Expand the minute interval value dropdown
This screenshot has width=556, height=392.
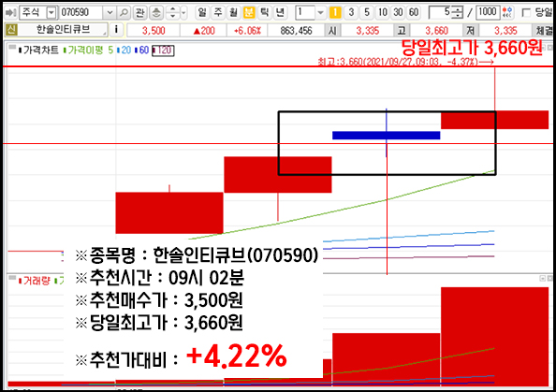(x=320, y=13)
